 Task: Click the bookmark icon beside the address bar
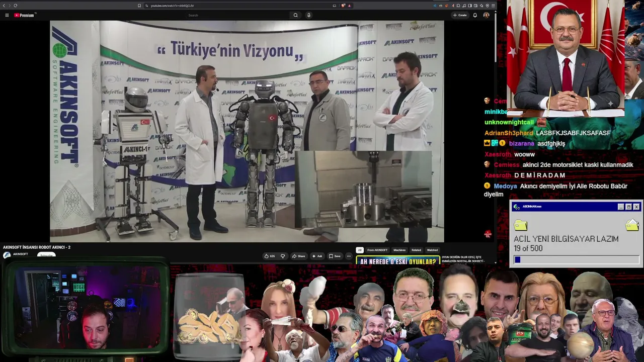pos(139,6)
